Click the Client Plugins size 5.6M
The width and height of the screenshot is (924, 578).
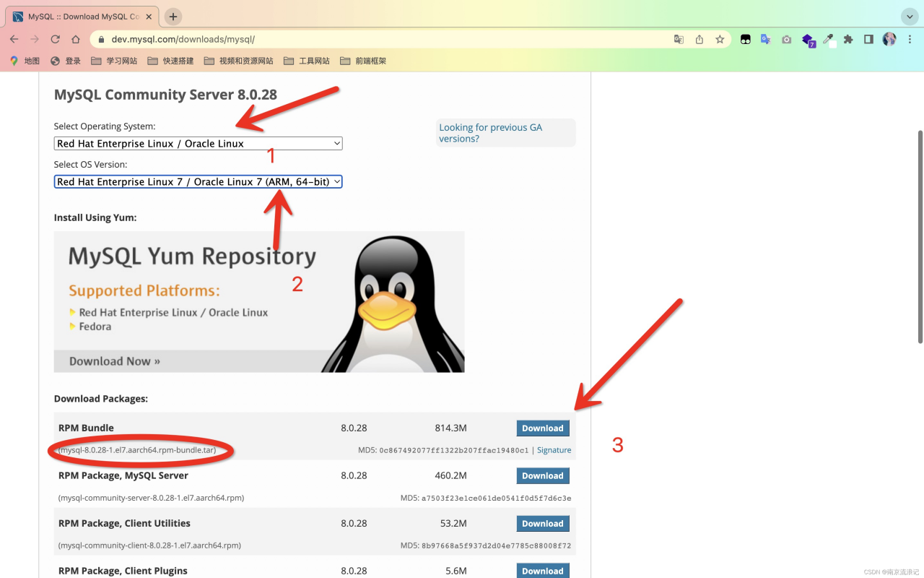pyautogui.click(x=456, y=571)
